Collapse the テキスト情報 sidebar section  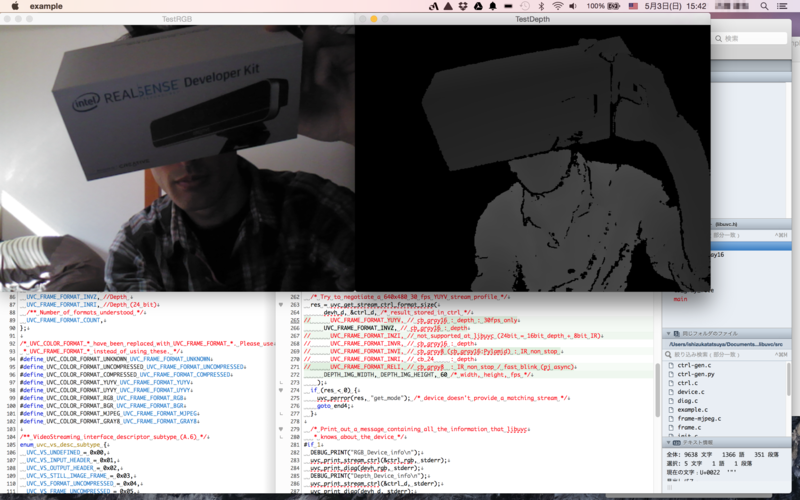click(x=668, y=442)
